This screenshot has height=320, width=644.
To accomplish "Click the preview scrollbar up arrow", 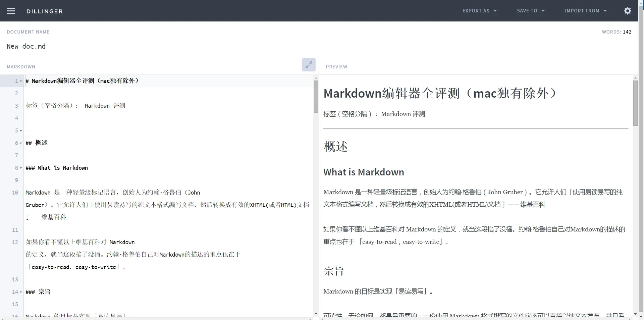I will tap(635, 78).
